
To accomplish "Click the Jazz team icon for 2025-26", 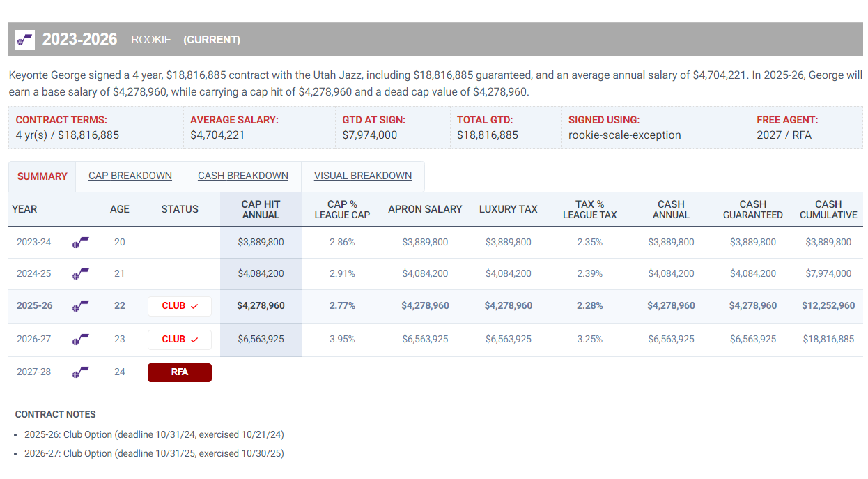I will 81,305.
